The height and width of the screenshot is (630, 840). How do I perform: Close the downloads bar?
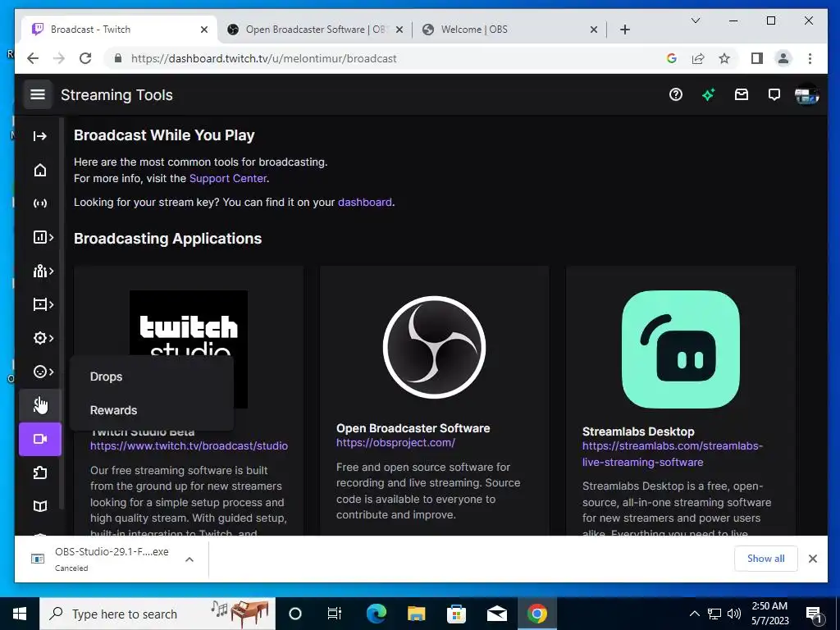point(813,558)
